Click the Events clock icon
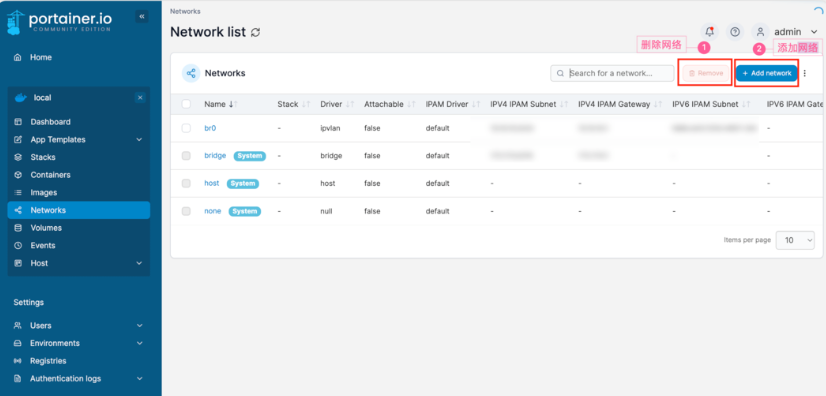 coord(18,245)
